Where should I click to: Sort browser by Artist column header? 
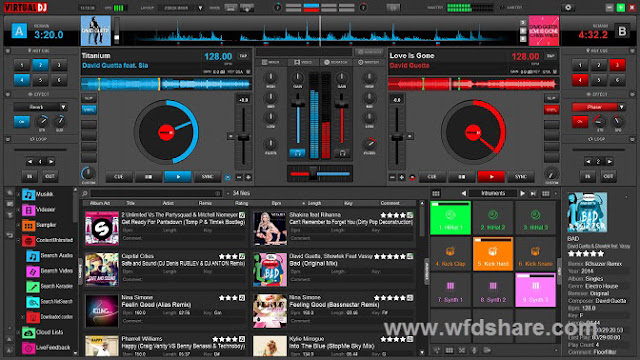pyautogui.click(x=168, y=203)
